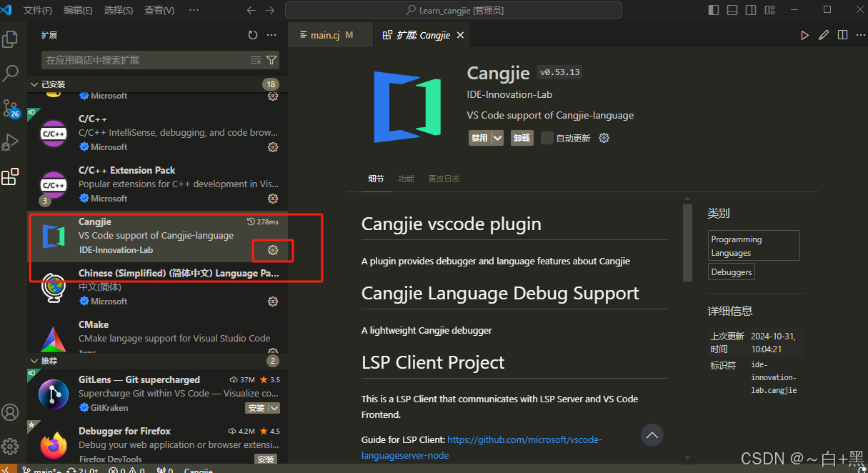Open the 查看(V) menu

tap(159, 10)
